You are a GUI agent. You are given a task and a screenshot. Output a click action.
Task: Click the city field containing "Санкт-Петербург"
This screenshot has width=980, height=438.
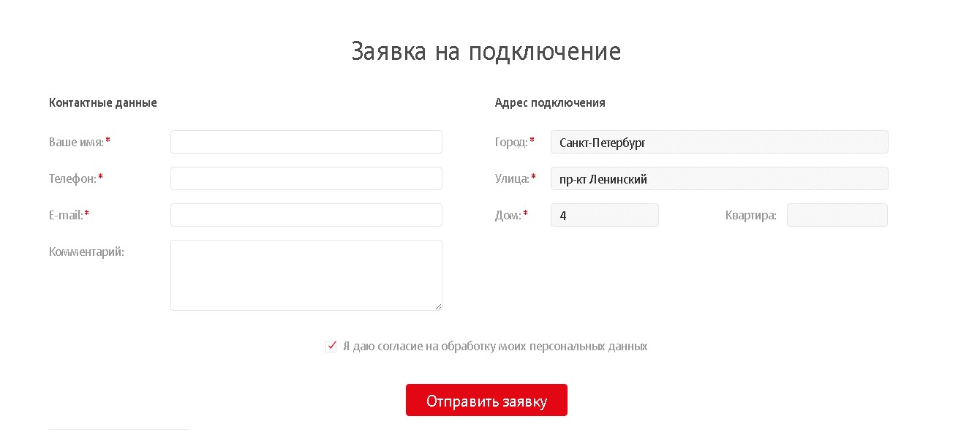pyautogui.click(x=719, y=142)
